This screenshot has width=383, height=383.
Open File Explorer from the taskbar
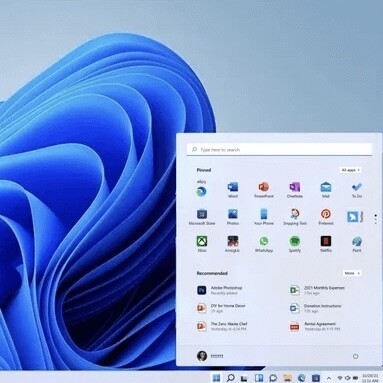click(287, 378)
